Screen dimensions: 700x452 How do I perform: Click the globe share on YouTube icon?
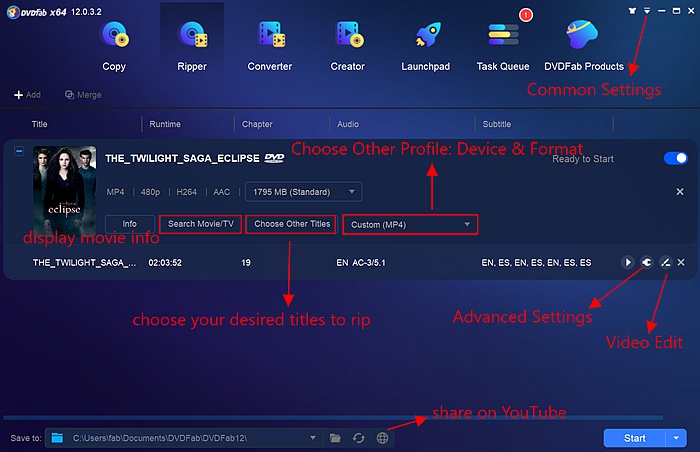click(382, 438)
